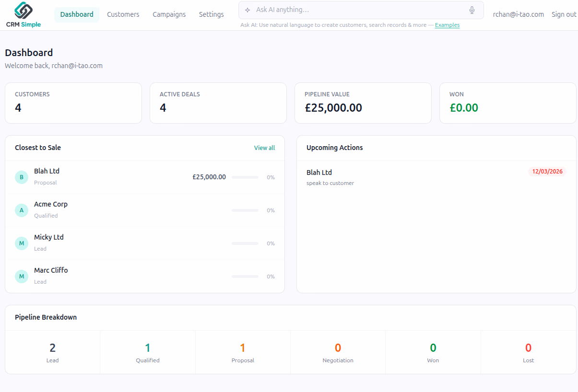This screenshot has width=578, height=392.
Task: Click the Upcoming Actions heading
Action: [x=335, y=148]
